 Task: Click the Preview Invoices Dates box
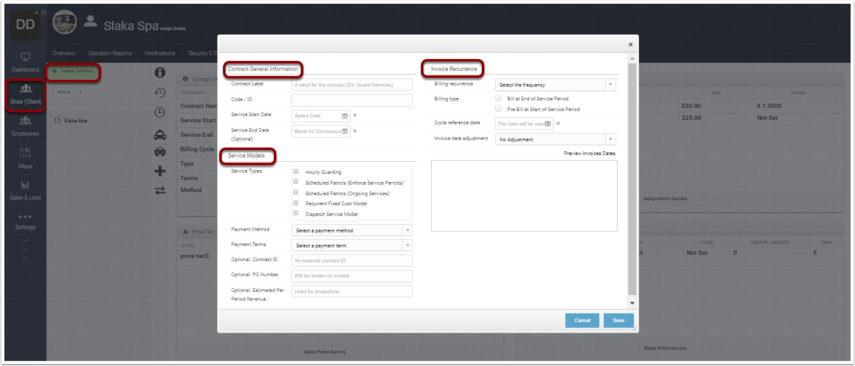pos(524,196)
